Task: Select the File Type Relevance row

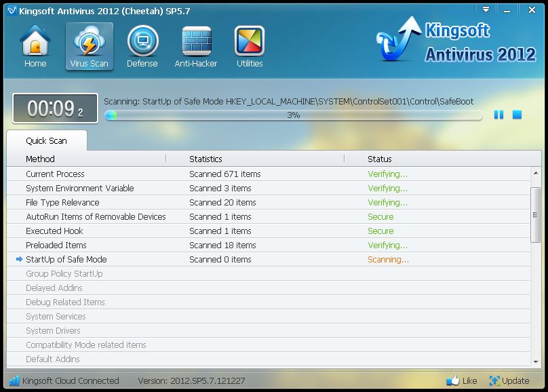Action: tap(269, 203)
